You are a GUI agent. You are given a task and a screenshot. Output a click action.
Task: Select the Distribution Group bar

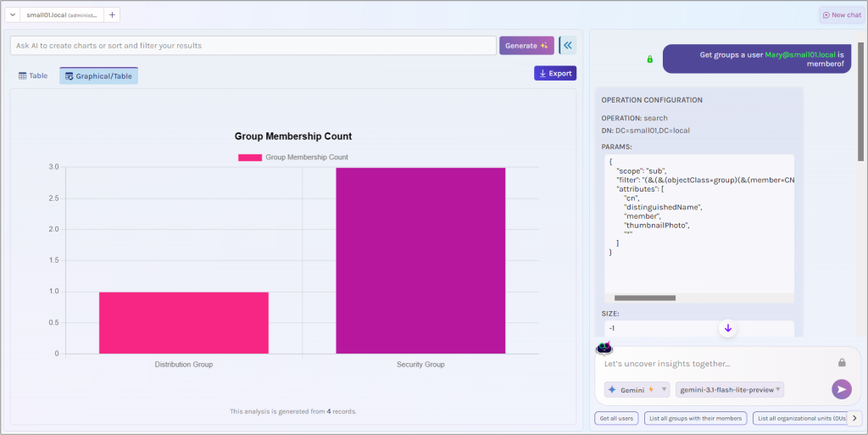184,323
